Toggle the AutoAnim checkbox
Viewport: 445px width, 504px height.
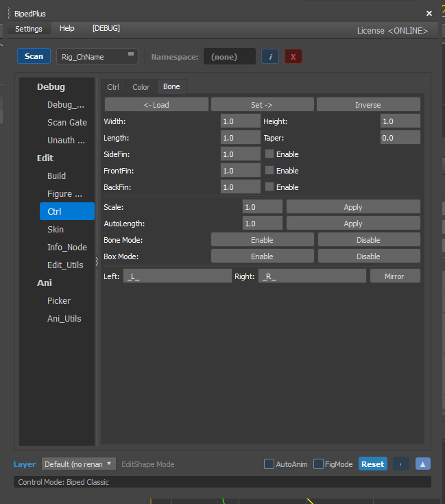(x=269, y=464)
